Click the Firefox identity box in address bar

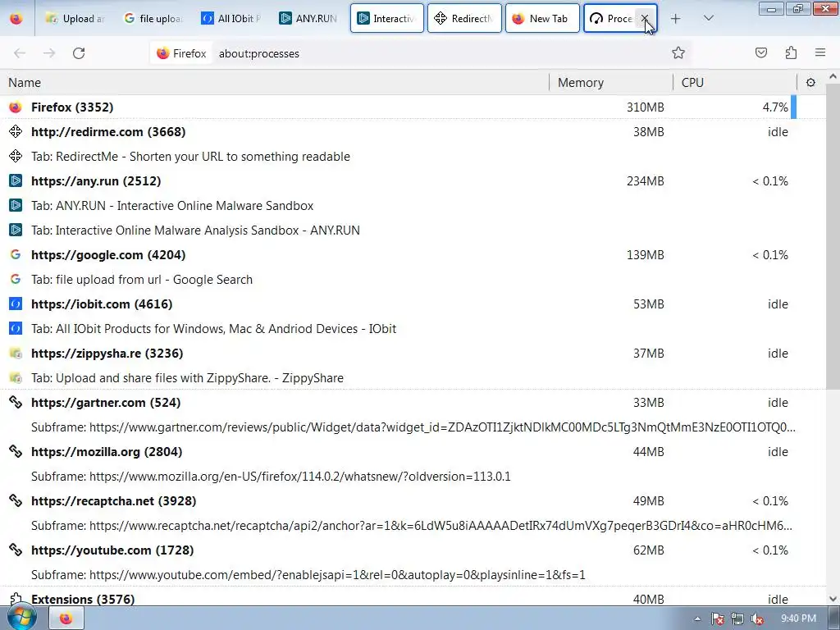181,53
